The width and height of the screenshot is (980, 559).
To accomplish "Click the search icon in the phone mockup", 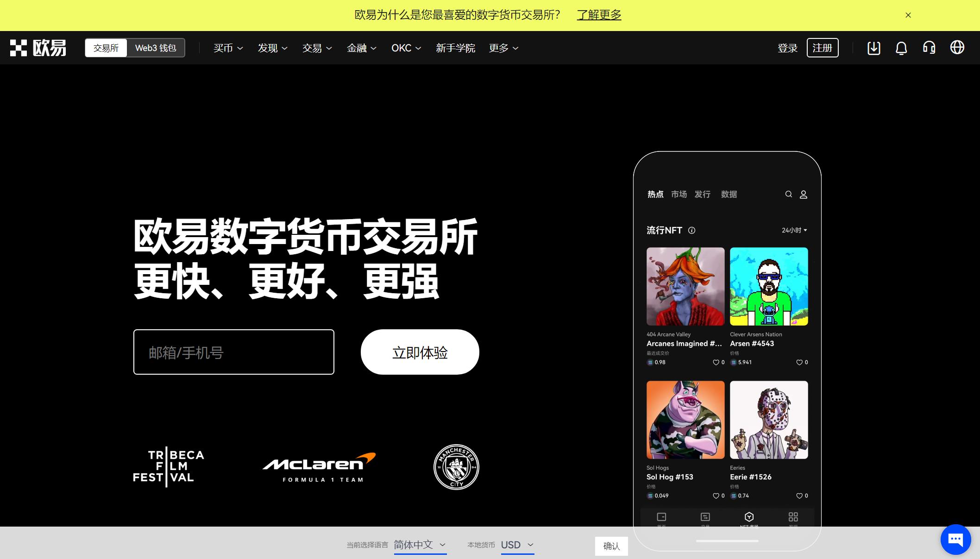I will 789,194.
